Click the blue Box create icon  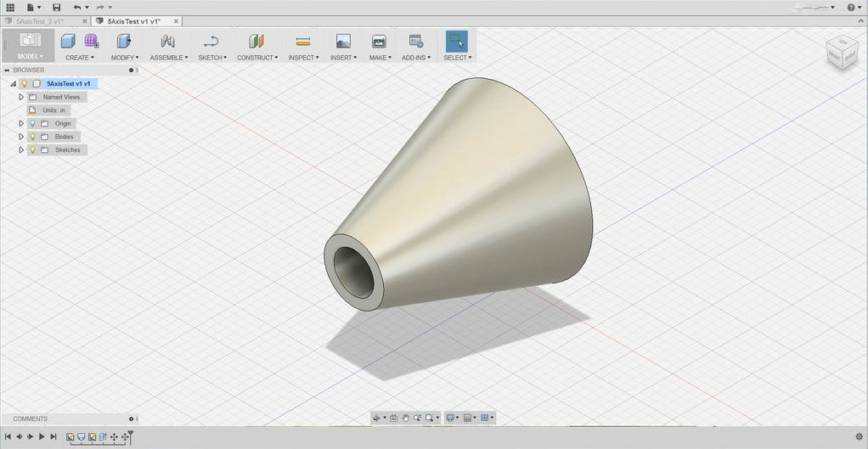[x=68, y=42]
